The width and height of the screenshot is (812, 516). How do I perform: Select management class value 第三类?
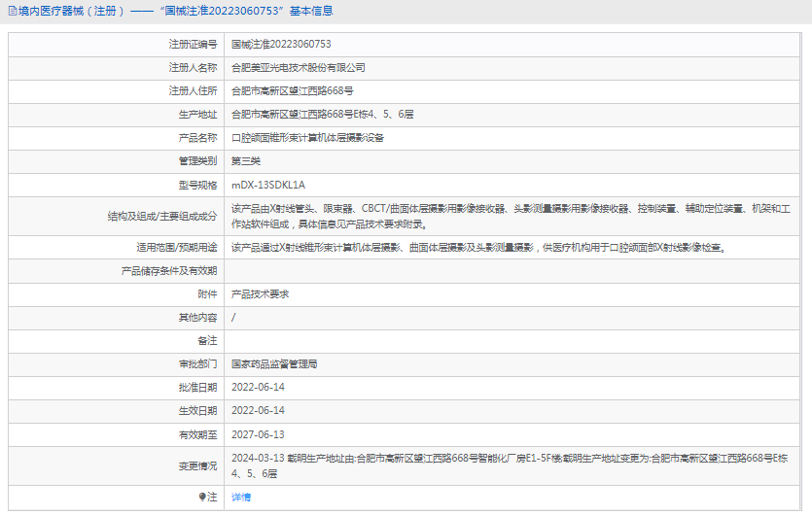(246, 161)
